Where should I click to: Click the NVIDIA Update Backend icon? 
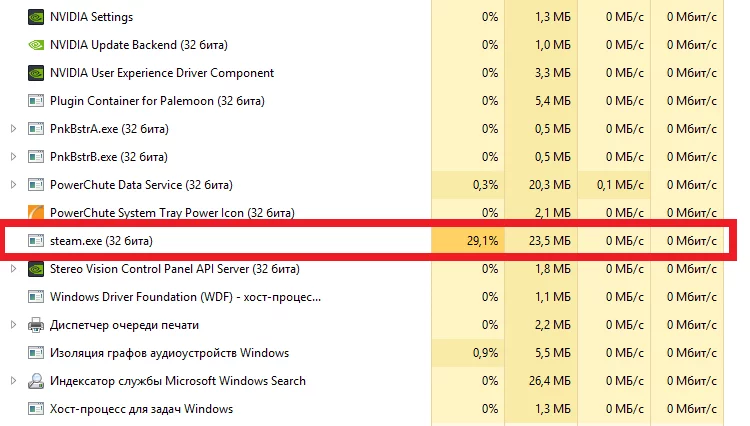pyautogui.click(x=36, y=45)
